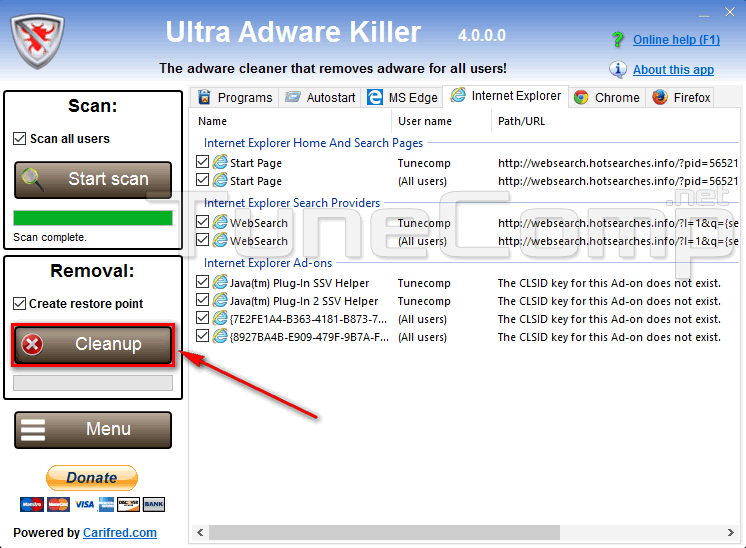
Task: Switch to the Programs tab
Action: tap(235, 98)
